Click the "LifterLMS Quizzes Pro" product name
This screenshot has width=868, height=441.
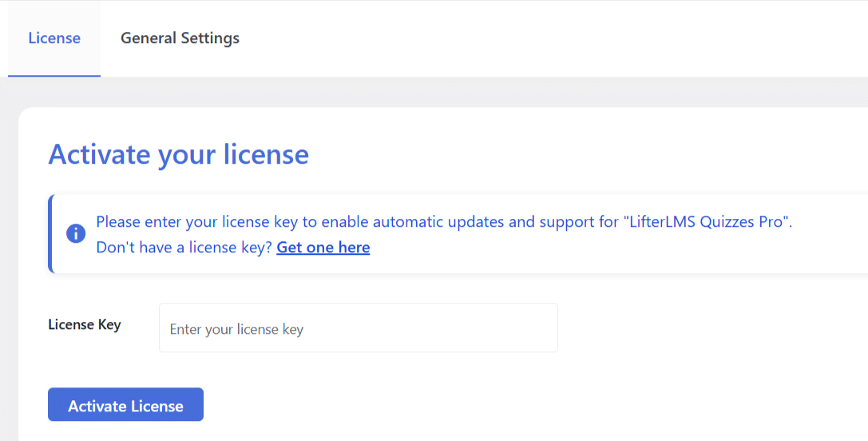[x=707, y=221]
